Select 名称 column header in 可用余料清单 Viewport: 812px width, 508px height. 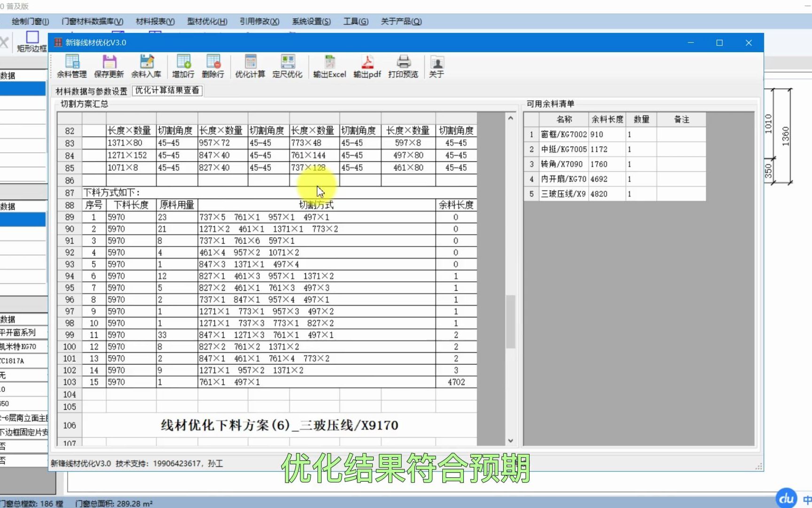coord(564,119)
